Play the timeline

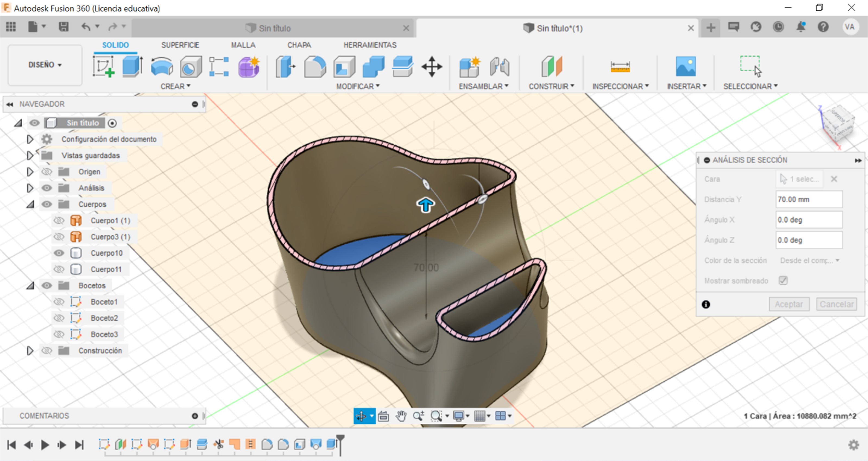pos(45,445)
